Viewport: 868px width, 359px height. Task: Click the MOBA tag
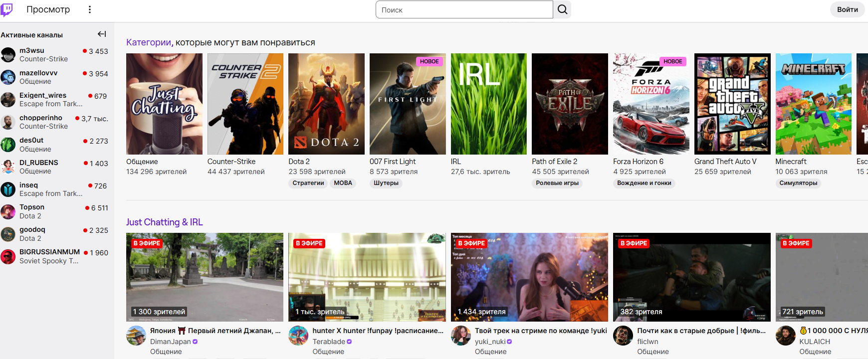343,183
